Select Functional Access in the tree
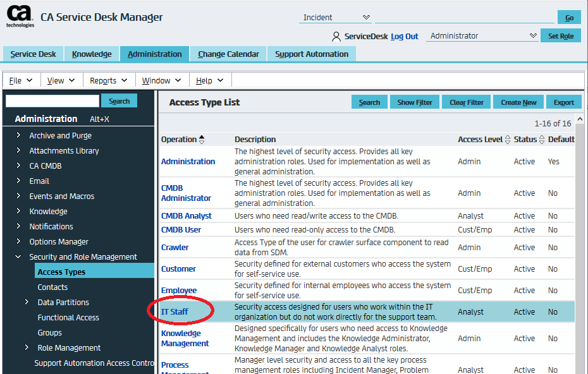The width and height of the screenshot is (588, 374). [68, 318]
